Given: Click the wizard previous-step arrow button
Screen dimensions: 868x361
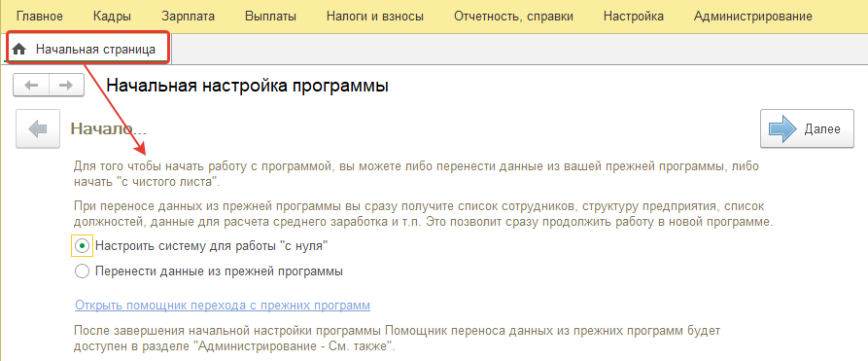Looking at the screenshot, I should 38,129.
